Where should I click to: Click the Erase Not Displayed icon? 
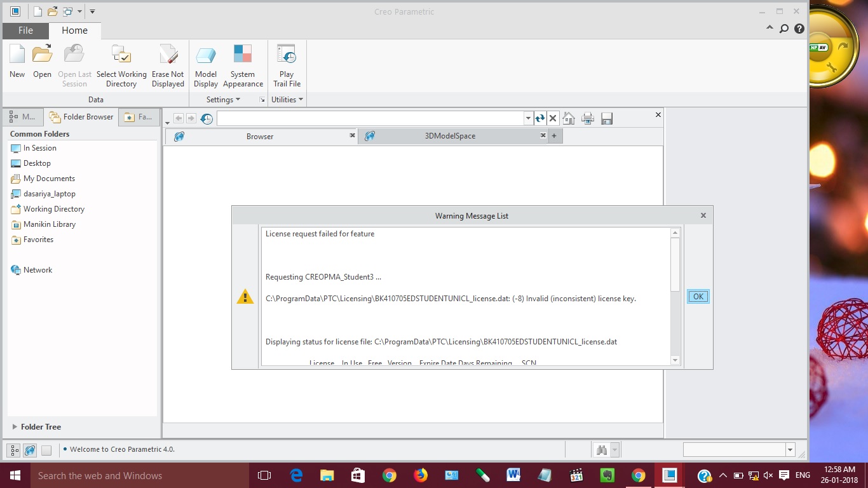(x=168, y=56)
